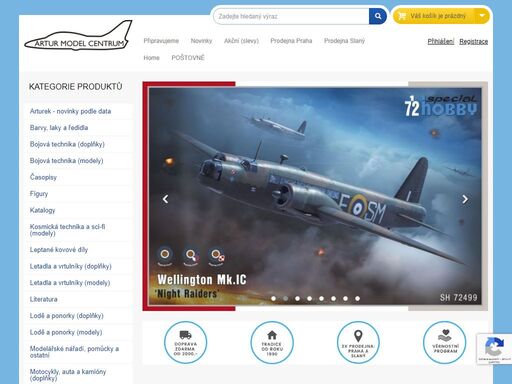Click the reCAPTCHA badge
This screenshot has width=512, height=384.
(x=494, y=349)
